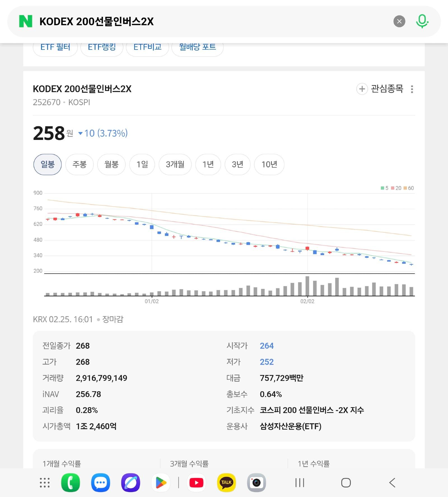Tap the 대금 value 757,729백만
The image size is (448, 497).
281,378
